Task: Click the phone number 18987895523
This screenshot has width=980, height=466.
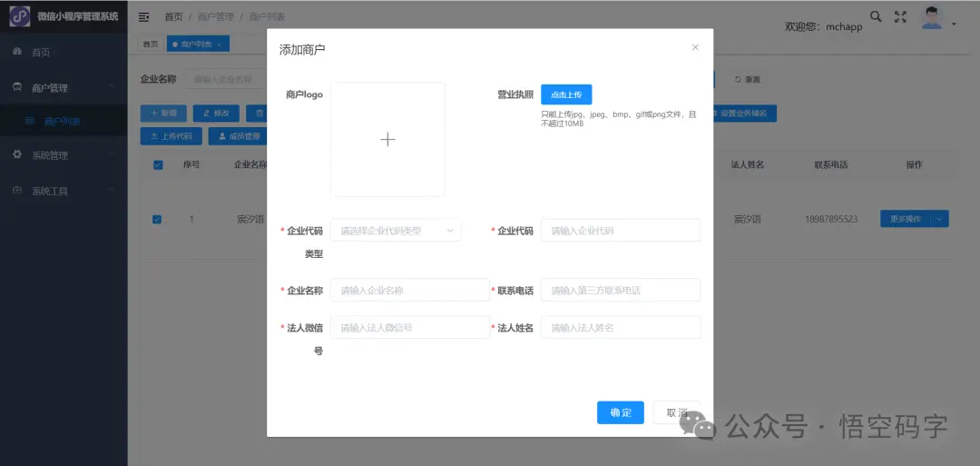Action: point(831,220)
